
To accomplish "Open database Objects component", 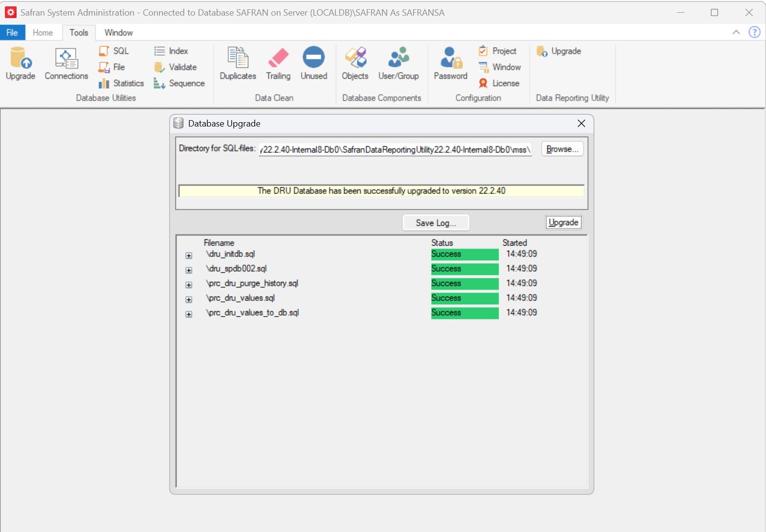I will pos(355,64).
